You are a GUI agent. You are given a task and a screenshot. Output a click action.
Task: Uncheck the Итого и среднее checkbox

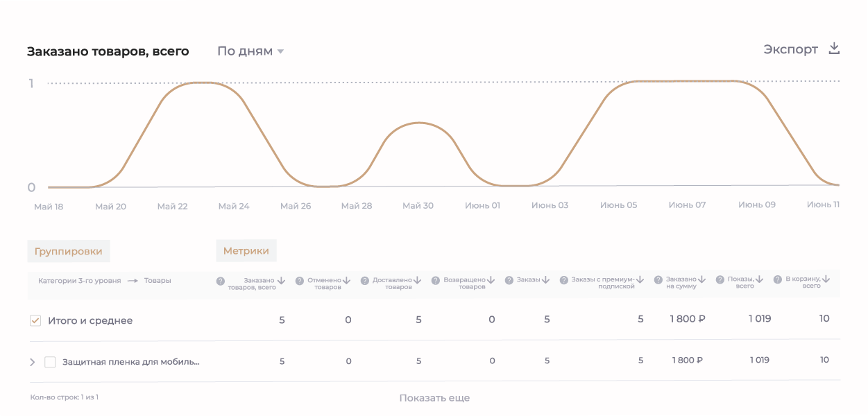(35, 321)
